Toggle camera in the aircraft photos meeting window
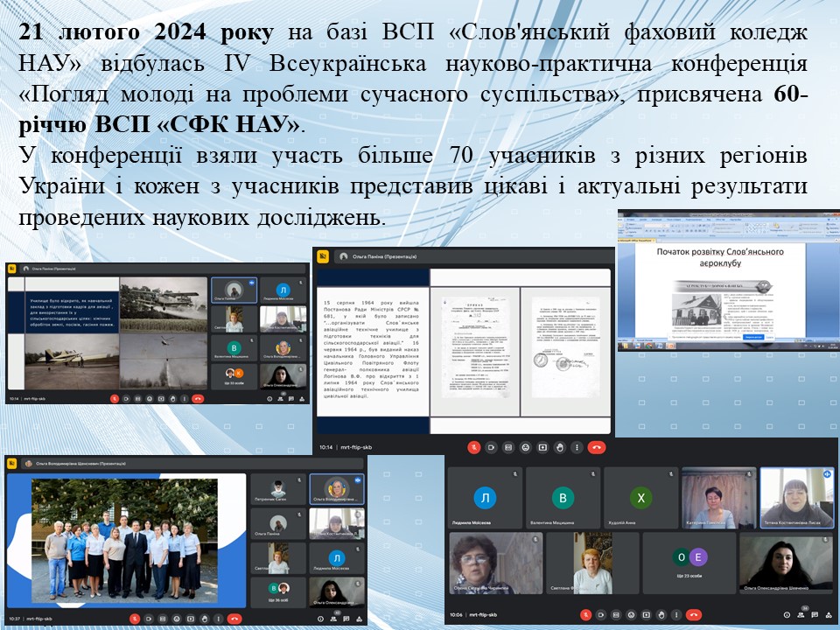 (x=126, y=399)
